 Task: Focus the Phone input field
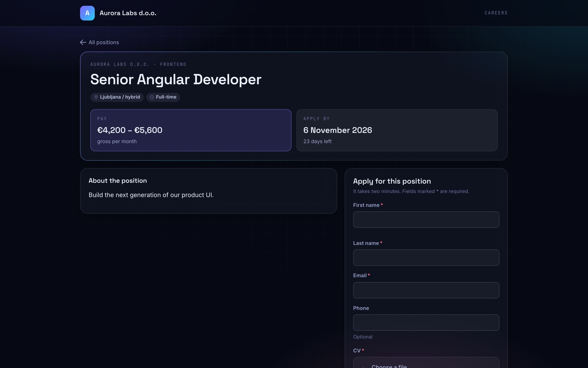coord(426,323)
